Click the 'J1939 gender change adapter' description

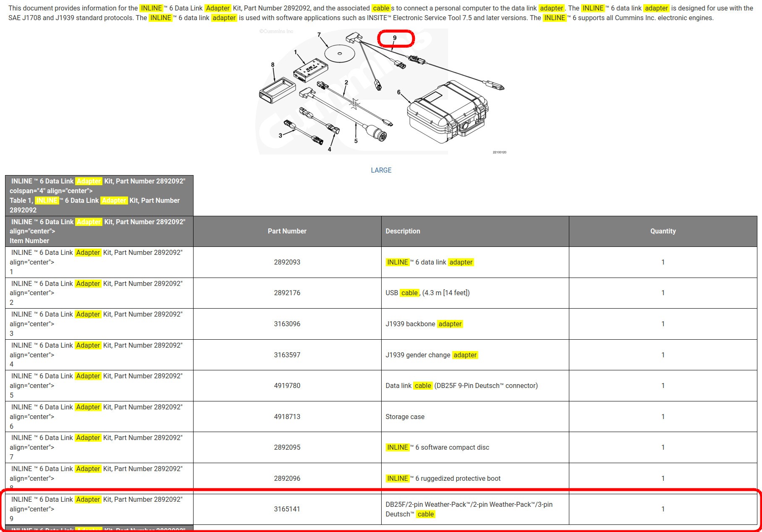(x=432, y=355)
